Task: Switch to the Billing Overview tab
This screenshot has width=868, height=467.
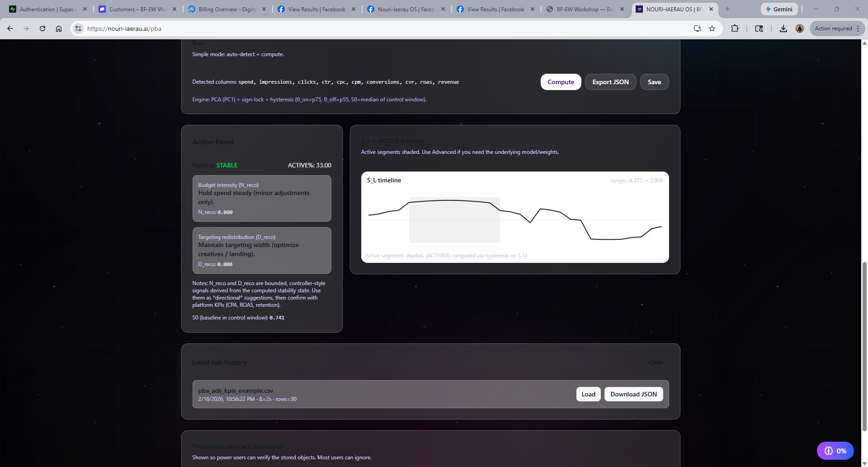Action: 227,9
